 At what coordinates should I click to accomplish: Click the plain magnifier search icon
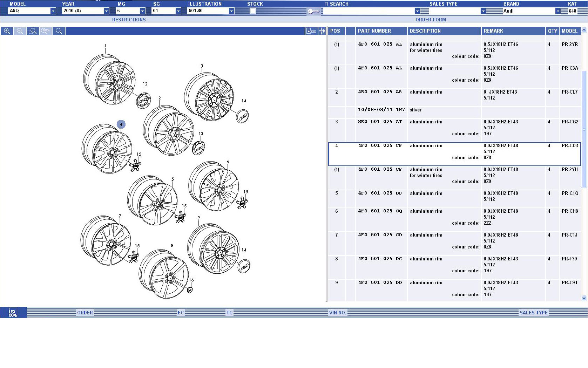59,31
